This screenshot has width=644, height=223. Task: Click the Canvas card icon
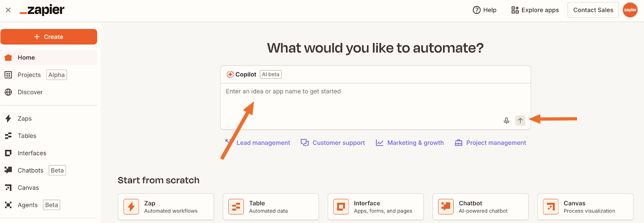[x=551, y=207]
